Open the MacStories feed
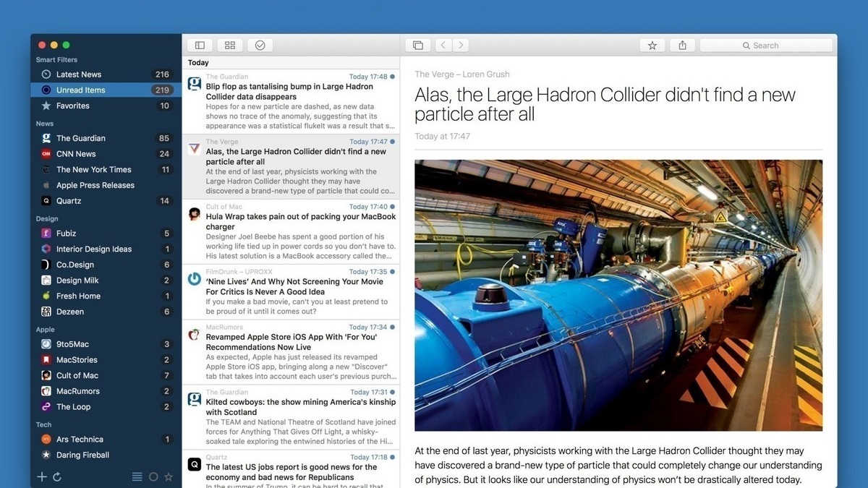Viewport: 868px width, 488px height. (106, 360)
